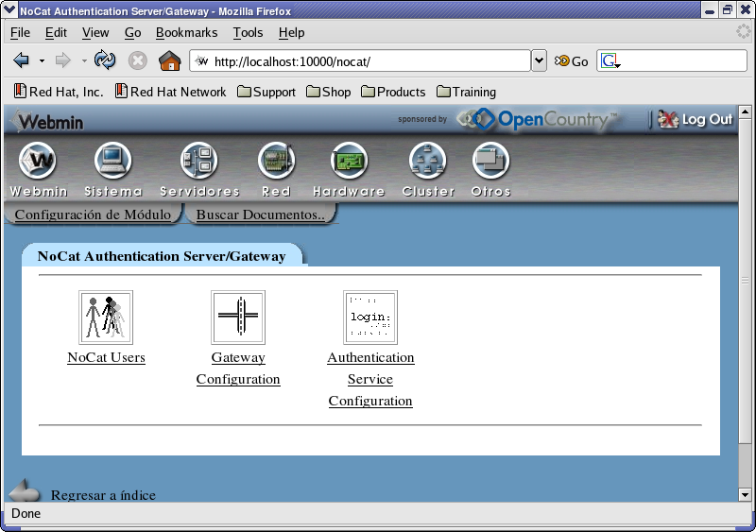Go to the browser Home page

click(x=170, y=60)
